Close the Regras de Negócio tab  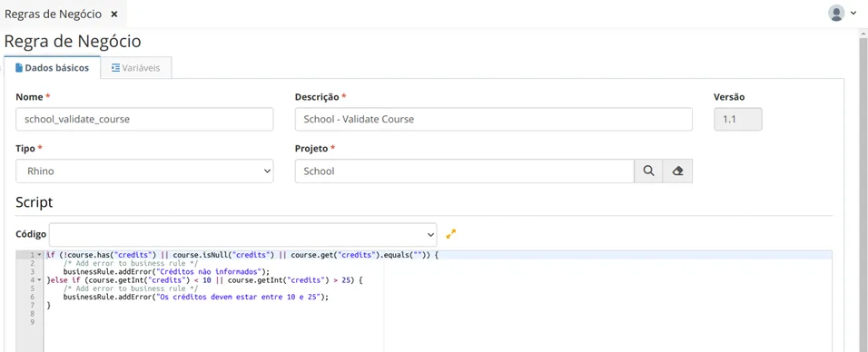(x=114, y=15)
